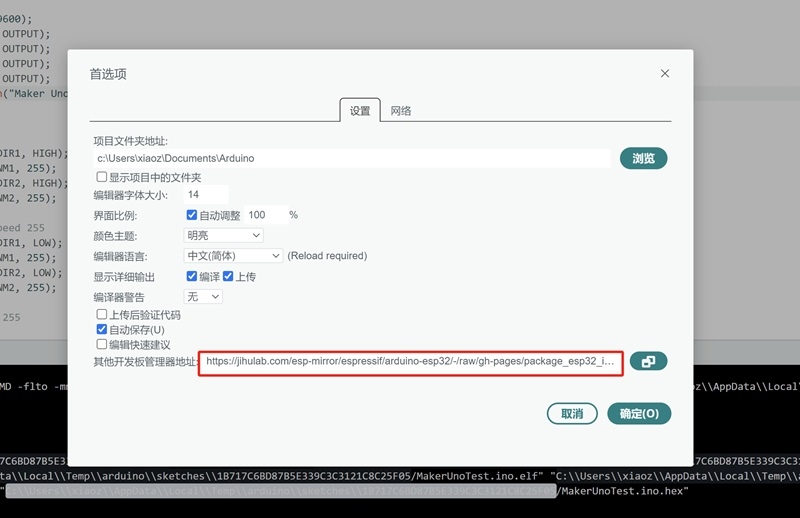The image size is (800, 518).
Task: Open the 颜色主题 dropdown showing 明亮
Action: [x=223, y=235]
